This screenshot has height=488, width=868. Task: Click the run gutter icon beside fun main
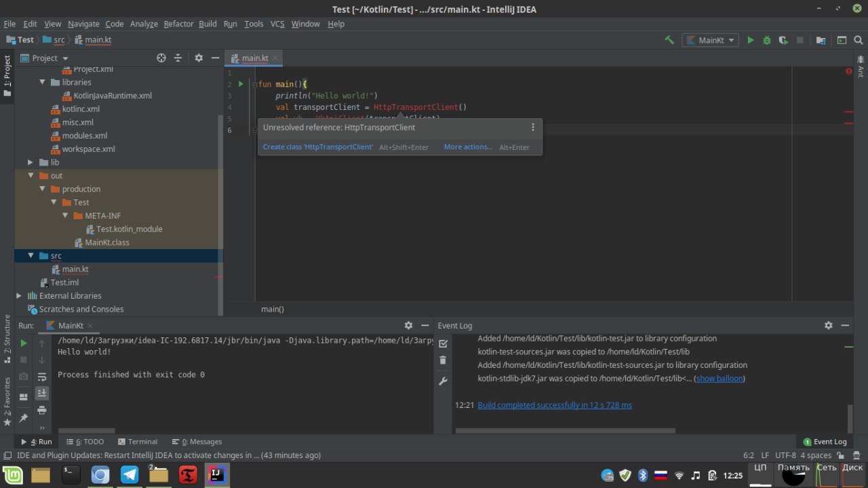pyautogui.click(x=241, y=84)
